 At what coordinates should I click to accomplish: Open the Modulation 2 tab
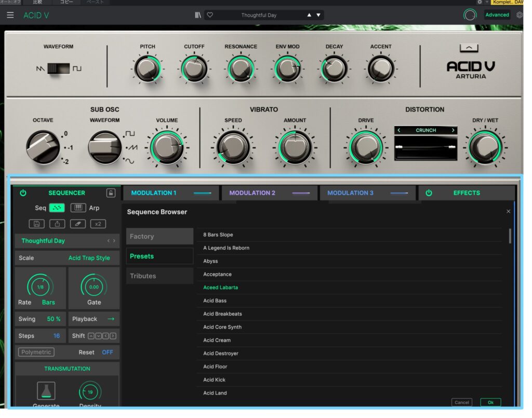tap(252, 193)
